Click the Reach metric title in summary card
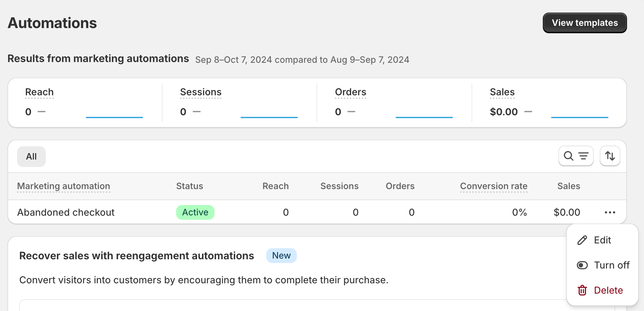644x311 pixels. coord(39,92)
